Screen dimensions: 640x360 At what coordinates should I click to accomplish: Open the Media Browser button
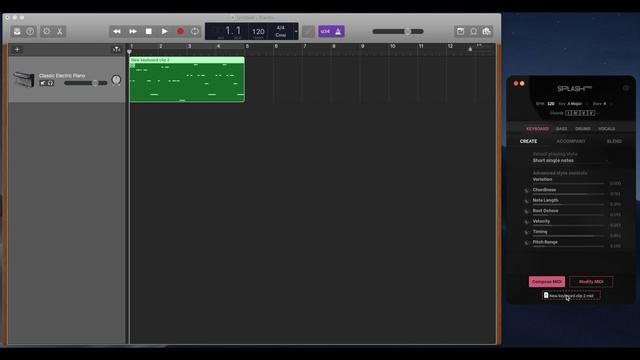point(487,31)
